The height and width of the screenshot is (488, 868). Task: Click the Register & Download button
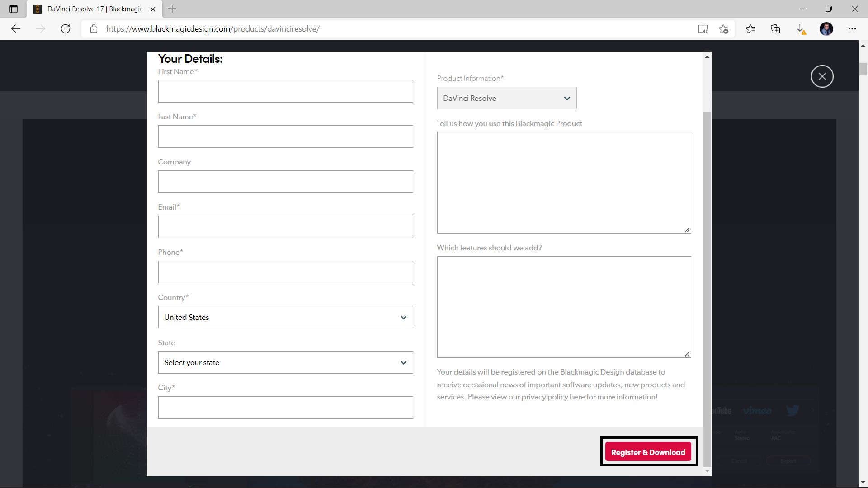(x=648, y=452)
